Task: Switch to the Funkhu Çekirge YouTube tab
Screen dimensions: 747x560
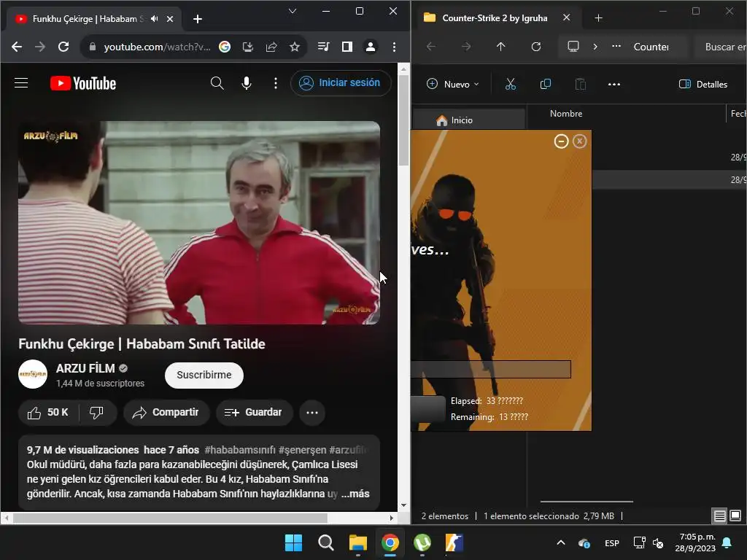Action: (88, 19)
